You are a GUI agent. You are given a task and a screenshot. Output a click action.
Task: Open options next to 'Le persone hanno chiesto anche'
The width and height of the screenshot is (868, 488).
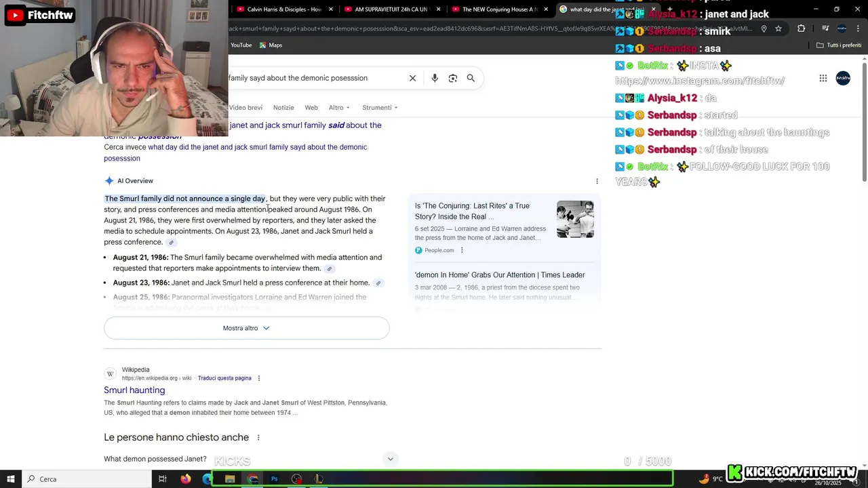[258, 437]
